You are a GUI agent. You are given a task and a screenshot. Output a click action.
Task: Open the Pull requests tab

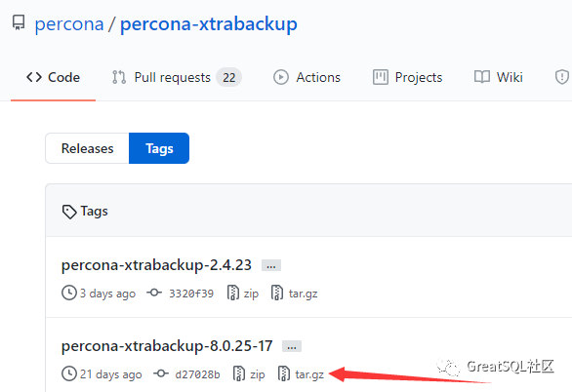click(x=177, y=77)
